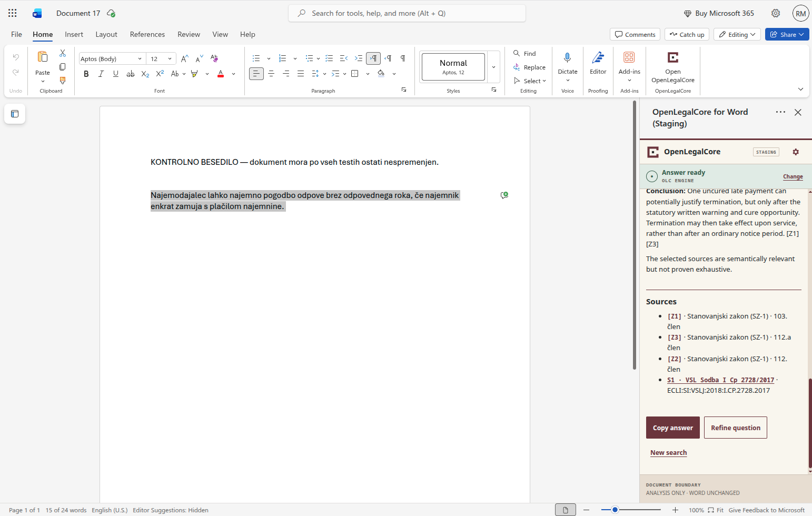Screen dimensions: 812x516
Task: Switch to the Layout tab
Action: (x=106, y=34)
